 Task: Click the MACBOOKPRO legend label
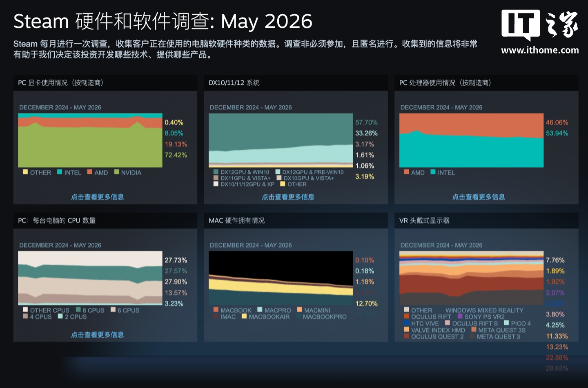[x=325, y=317]
